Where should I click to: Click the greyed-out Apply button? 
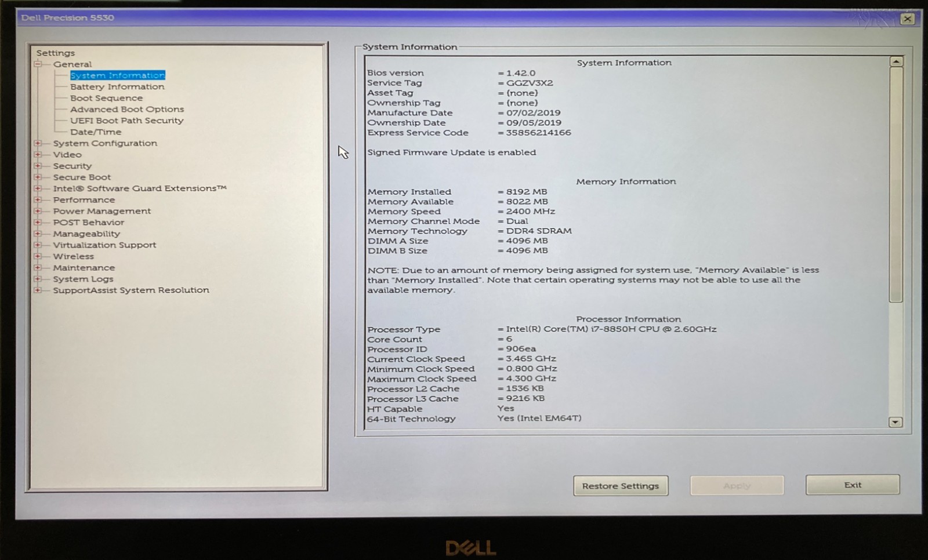[x=737, y=486]
